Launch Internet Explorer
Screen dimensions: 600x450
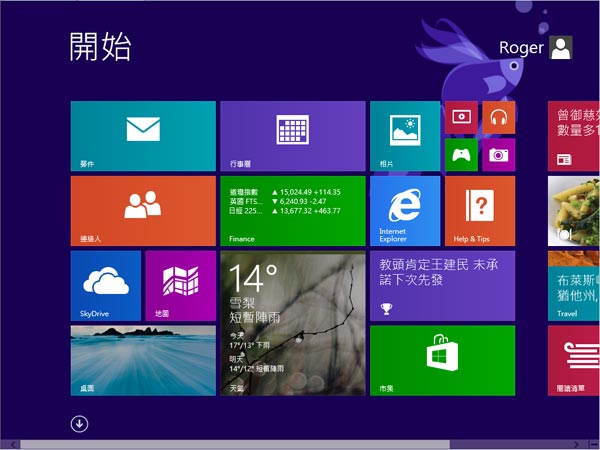(405, 211)
